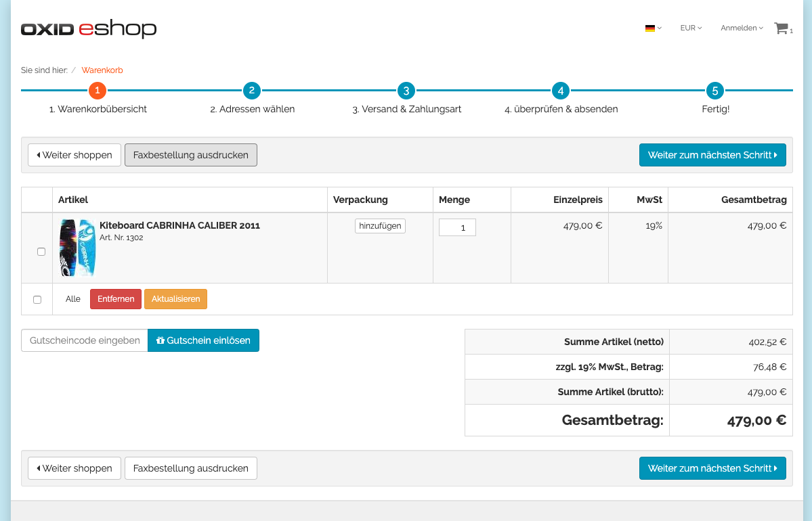Open the German flag language dropdown
This screenshot has width=812, height=521.
click(653, 28)
